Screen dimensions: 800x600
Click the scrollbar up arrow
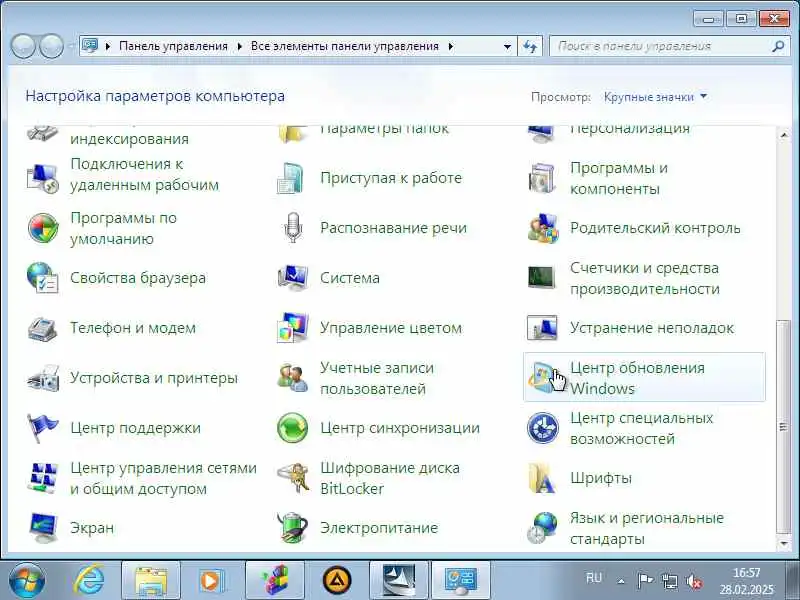tap(784, 135)
